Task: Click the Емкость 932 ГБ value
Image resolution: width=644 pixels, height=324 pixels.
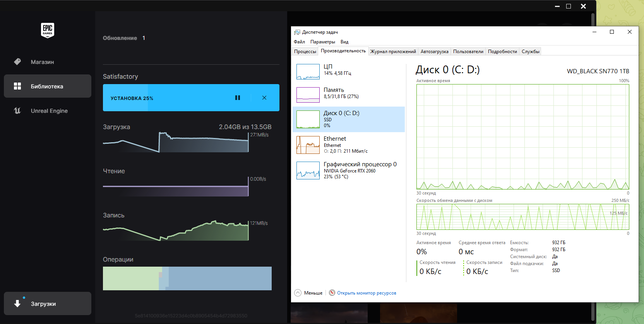Action: [x=558, y=243]
